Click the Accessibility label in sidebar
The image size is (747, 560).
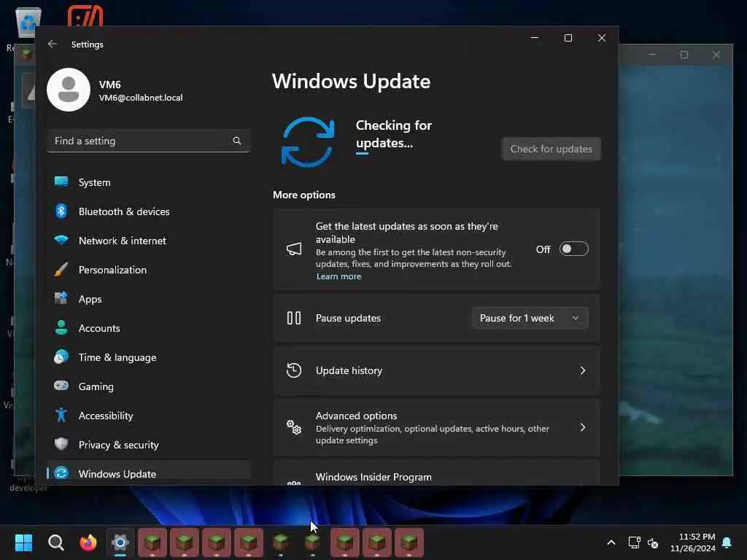(105, 415)
